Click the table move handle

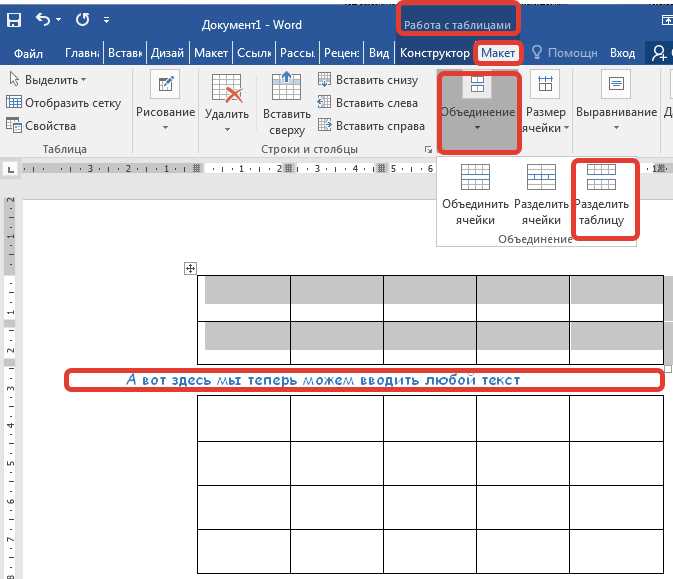pyautogui.click(x=190, y=269)
